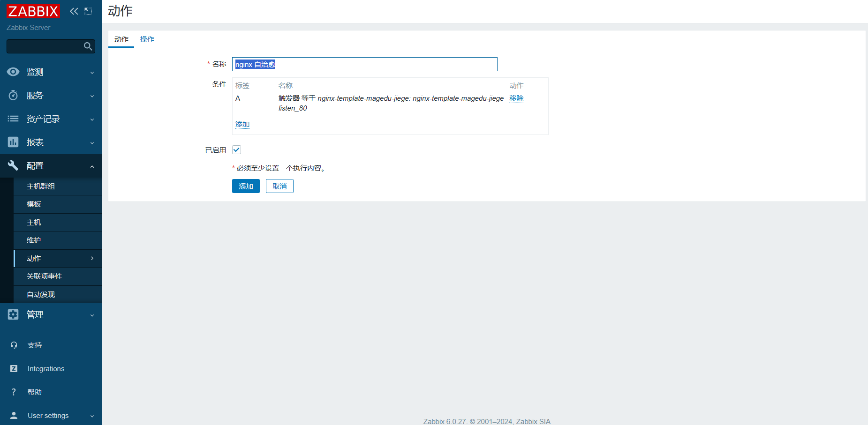Image resolution: width=868 pixels, height=425 pixels.
Task: Click the blue 添加 submit button
Action: point(246,186)
